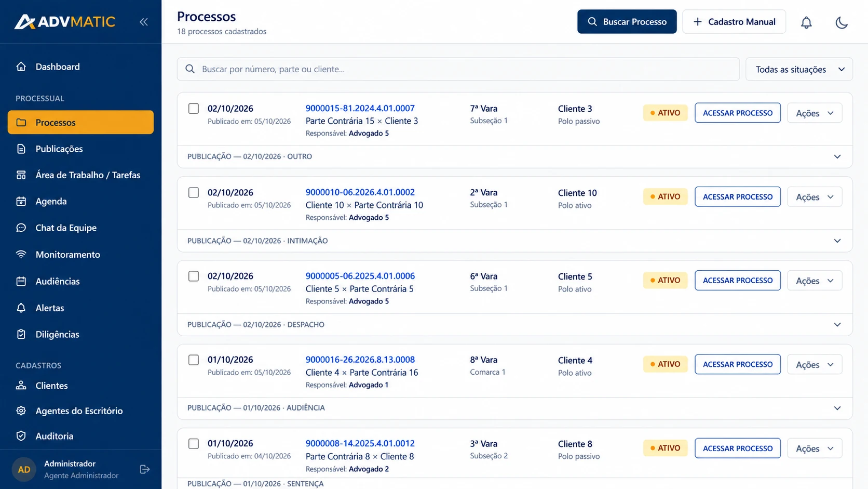Screen dimensions: 868x489
Task: Expand the AUDIÊNCIA publication row
Action: pyautogui.click(x=514, y=408)
